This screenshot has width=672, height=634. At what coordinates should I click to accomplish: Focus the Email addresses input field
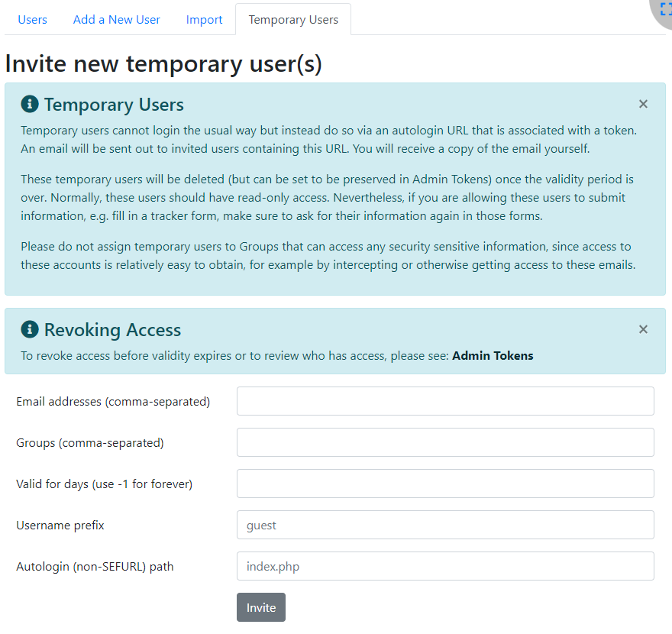click(x=445, y=401)
